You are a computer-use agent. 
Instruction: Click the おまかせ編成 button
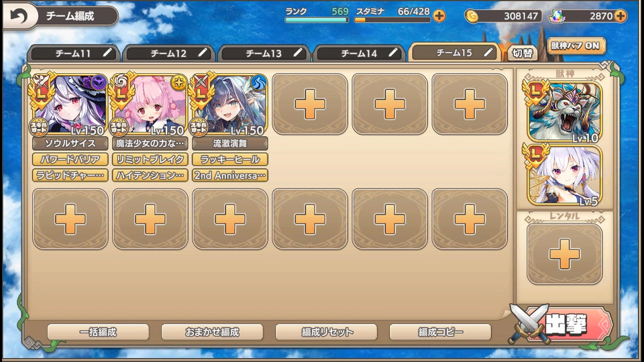212,332
